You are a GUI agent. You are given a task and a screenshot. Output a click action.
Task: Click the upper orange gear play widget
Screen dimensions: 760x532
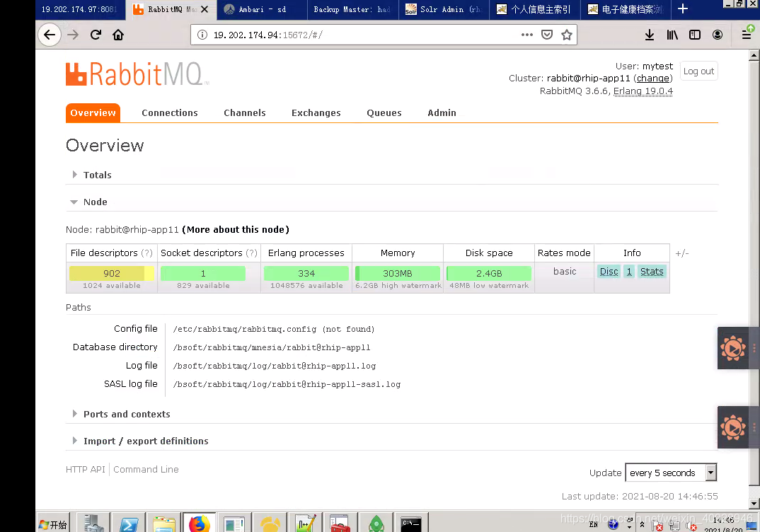[733, 348]
